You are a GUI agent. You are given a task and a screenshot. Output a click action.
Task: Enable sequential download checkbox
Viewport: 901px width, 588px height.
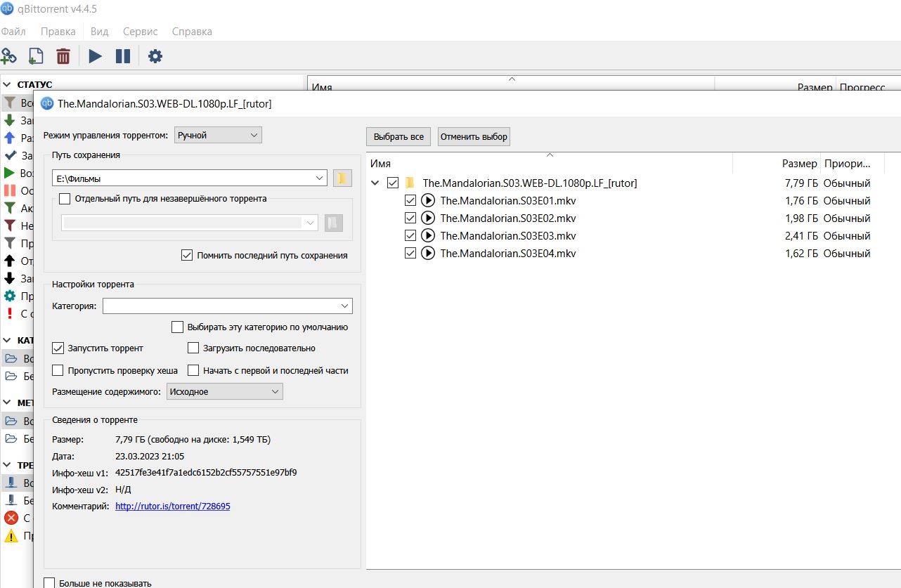tap(194, 348)
